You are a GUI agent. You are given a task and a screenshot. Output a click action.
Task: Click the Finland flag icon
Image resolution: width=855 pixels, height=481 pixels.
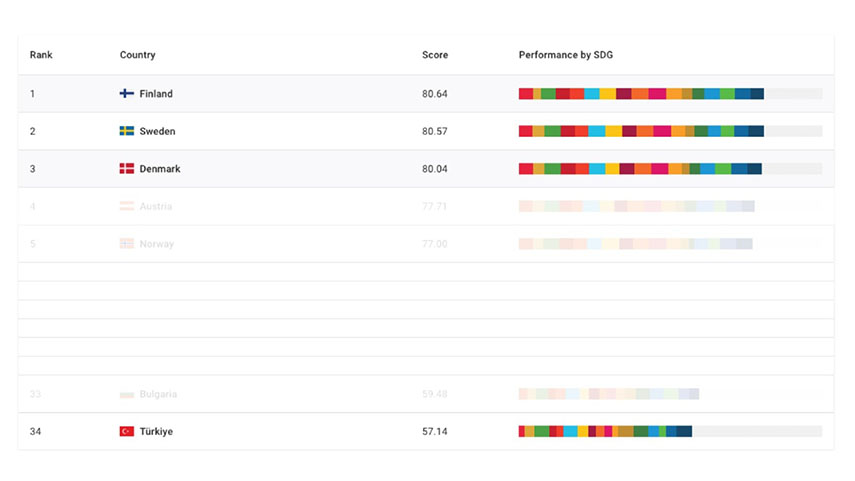(x=127, y=94)
